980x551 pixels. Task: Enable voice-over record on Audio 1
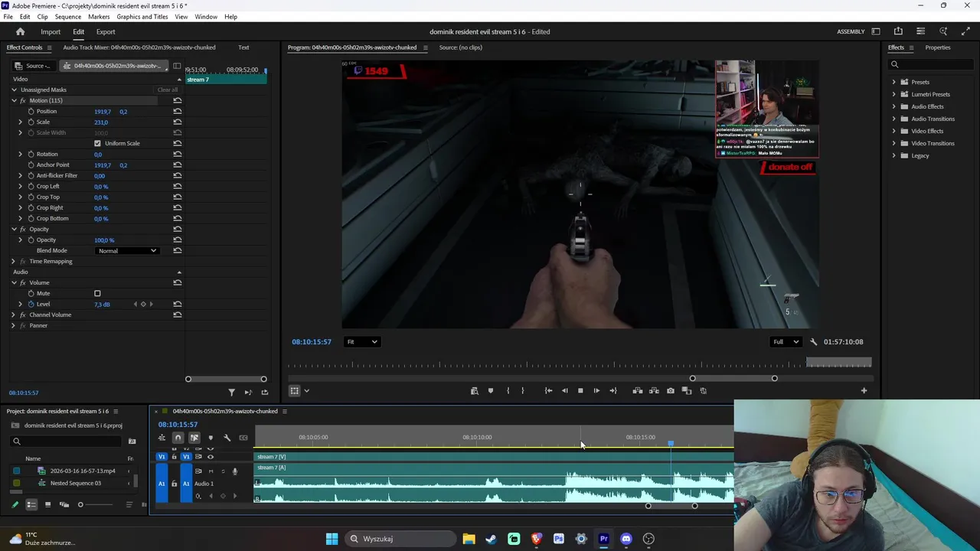tap(234, 471)
